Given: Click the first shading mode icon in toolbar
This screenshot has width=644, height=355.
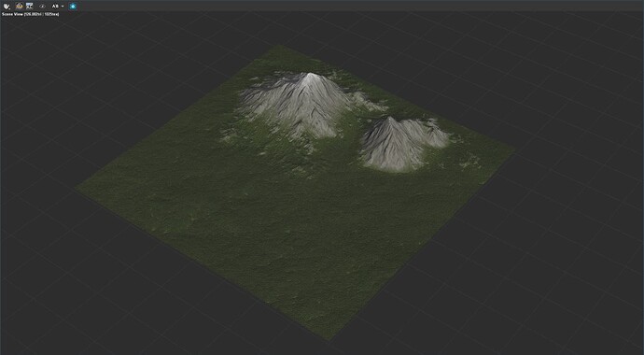Looking at the screenshot, I should [x=7, y=7].
